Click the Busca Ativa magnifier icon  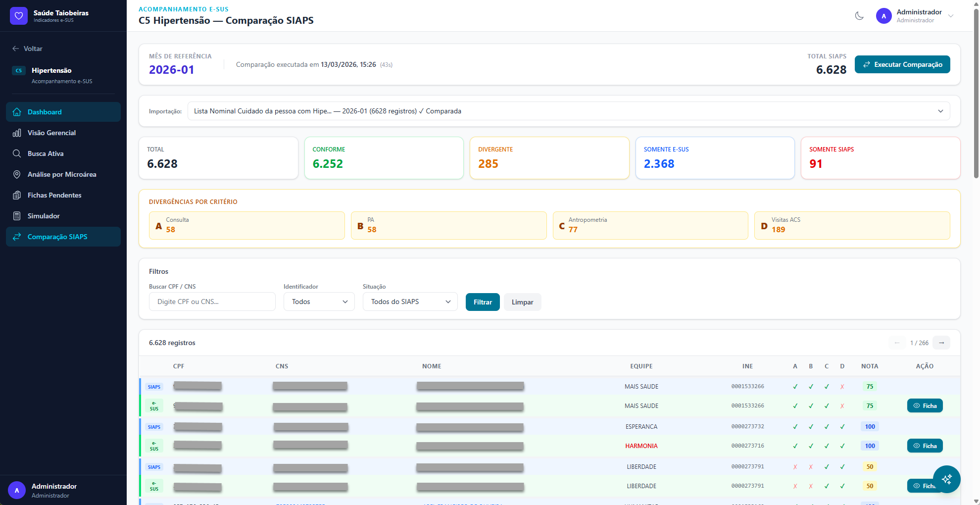click(17, 153)
